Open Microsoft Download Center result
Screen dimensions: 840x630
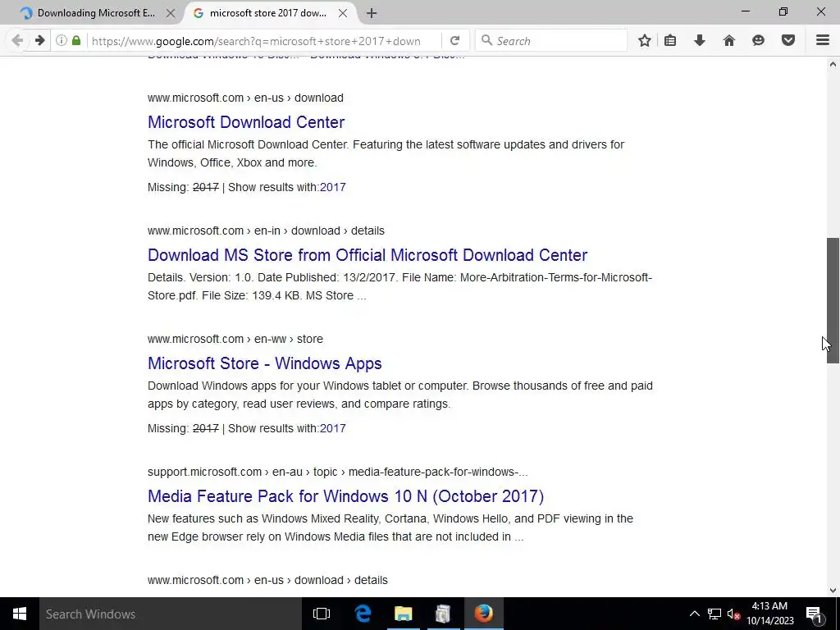pyautogui.click(x=246, y=122)
